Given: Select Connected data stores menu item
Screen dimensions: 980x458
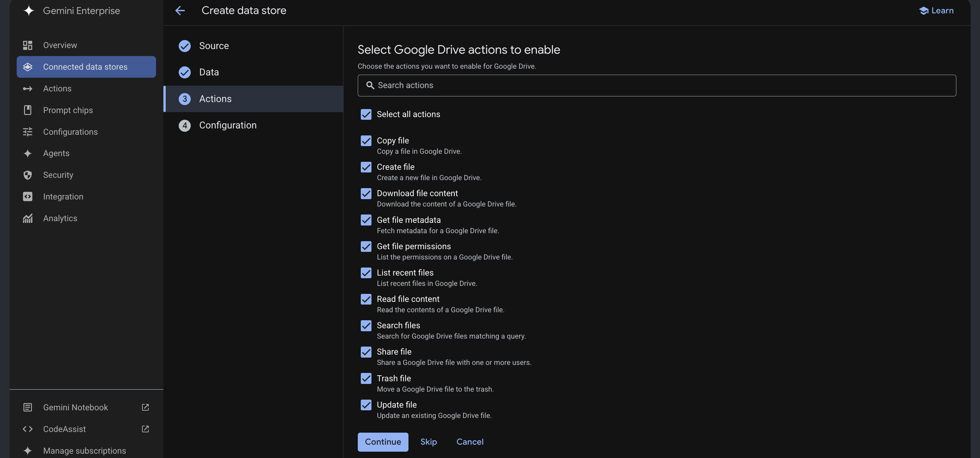Looking at the screenshot, I should coord(86,67).
